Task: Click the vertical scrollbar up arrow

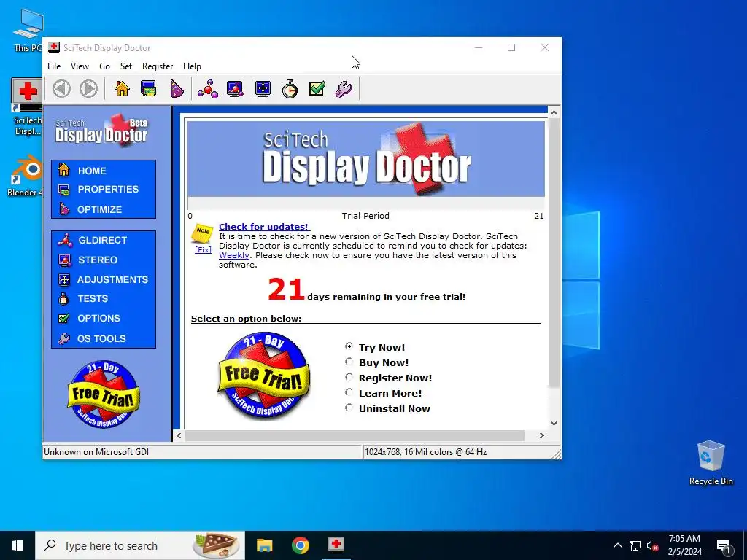Action: click(554, 112)
